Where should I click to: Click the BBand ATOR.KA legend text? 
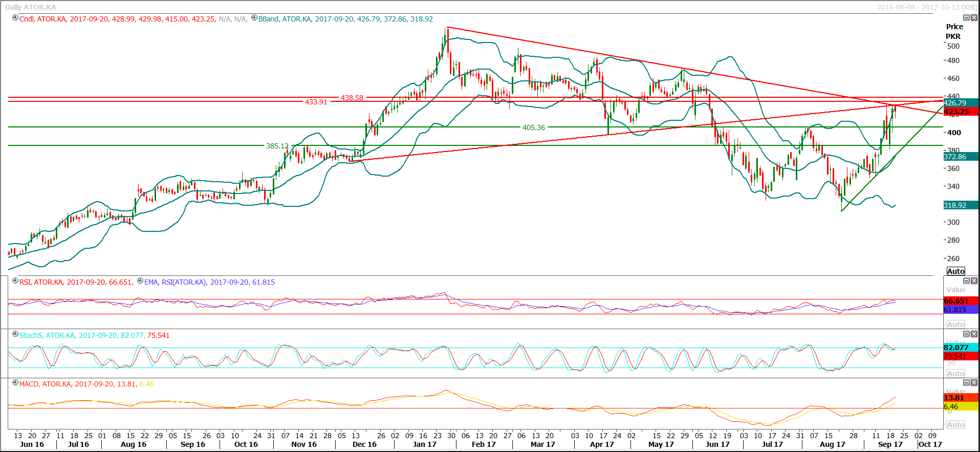point(345,19)
